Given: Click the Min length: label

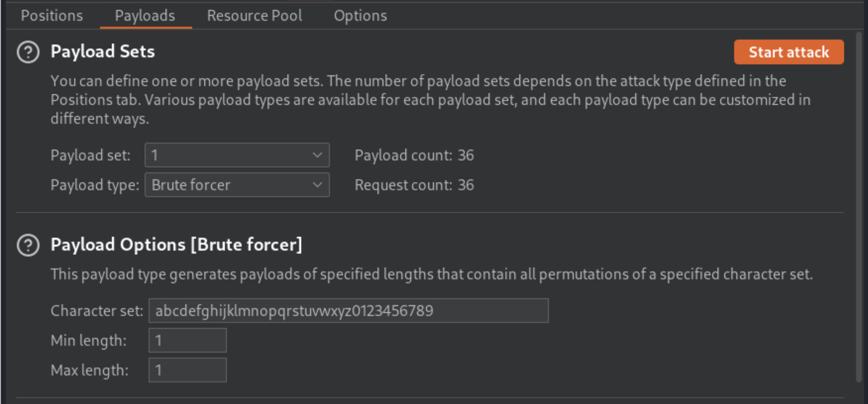Looking at the screenshot, I should point(88,340).
